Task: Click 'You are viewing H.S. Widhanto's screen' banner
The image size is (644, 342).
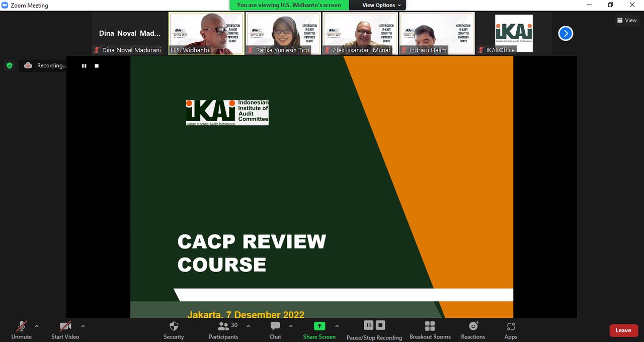Action: click(x=289, y=5)
